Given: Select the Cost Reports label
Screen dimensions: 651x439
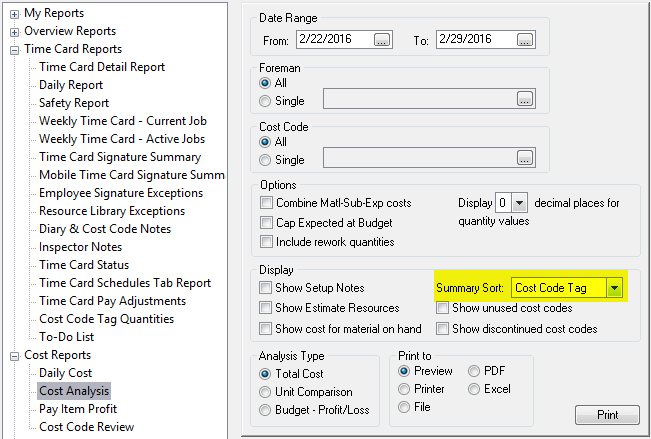Looking at the screenshot, I should tap(57, 355).
